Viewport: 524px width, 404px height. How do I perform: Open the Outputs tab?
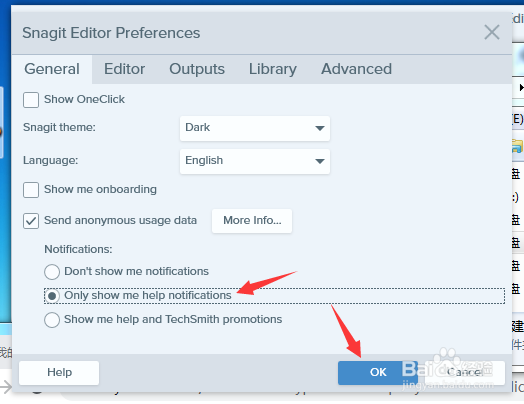(197, 69)
